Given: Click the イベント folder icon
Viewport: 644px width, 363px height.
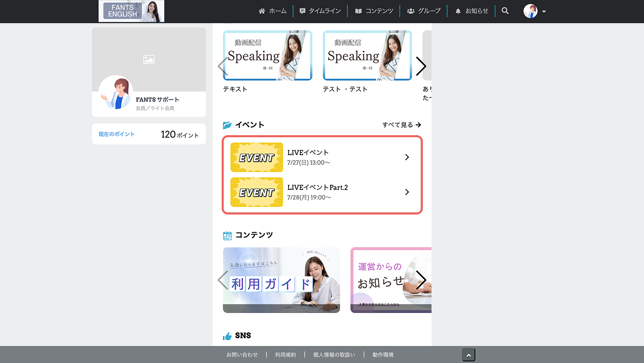Looking at the screenshot, I should (227, 125).
